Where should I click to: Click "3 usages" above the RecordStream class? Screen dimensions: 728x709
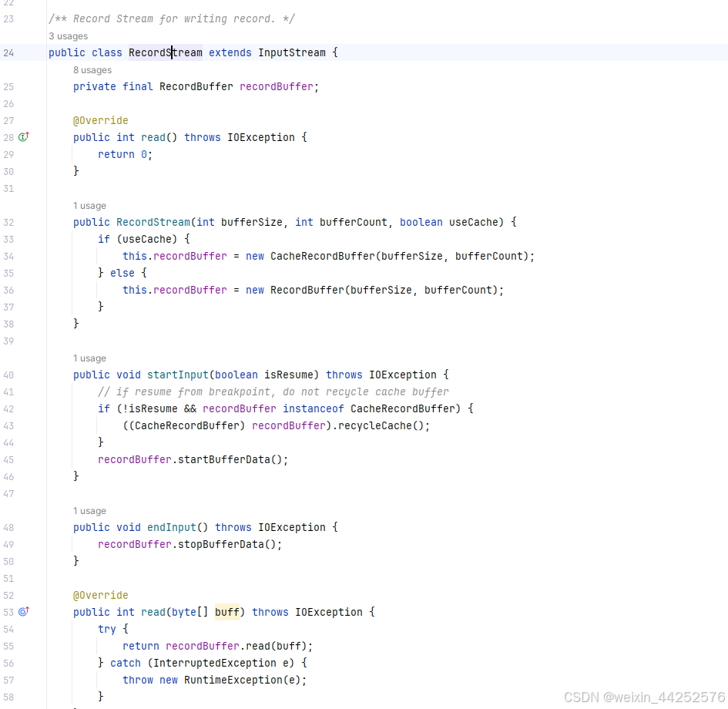click(68, 35)
